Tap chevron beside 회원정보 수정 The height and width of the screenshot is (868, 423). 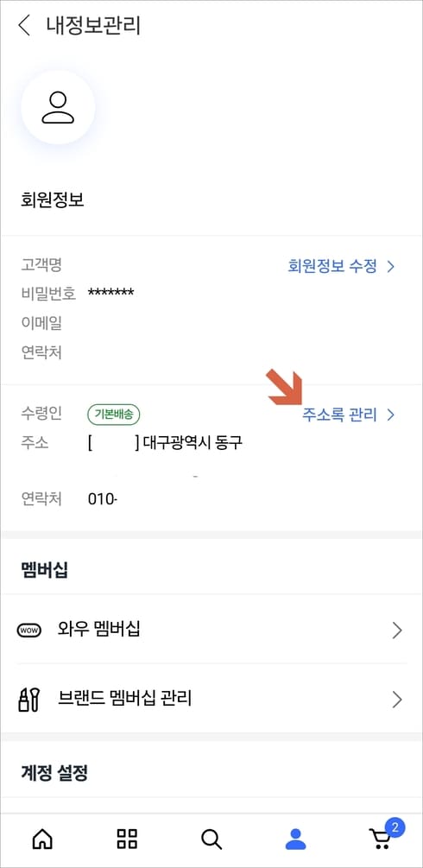click(x=391, y=267)
